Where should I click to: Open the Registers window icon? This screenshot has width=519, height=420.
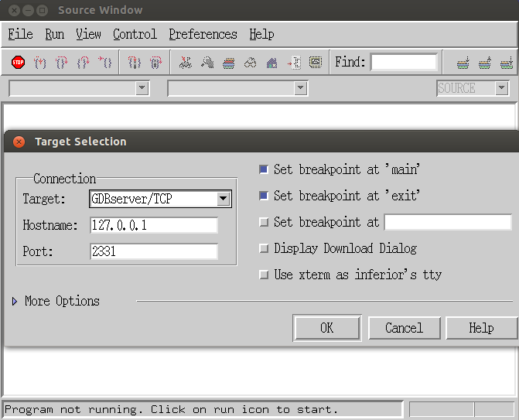(x=185, y=63)
